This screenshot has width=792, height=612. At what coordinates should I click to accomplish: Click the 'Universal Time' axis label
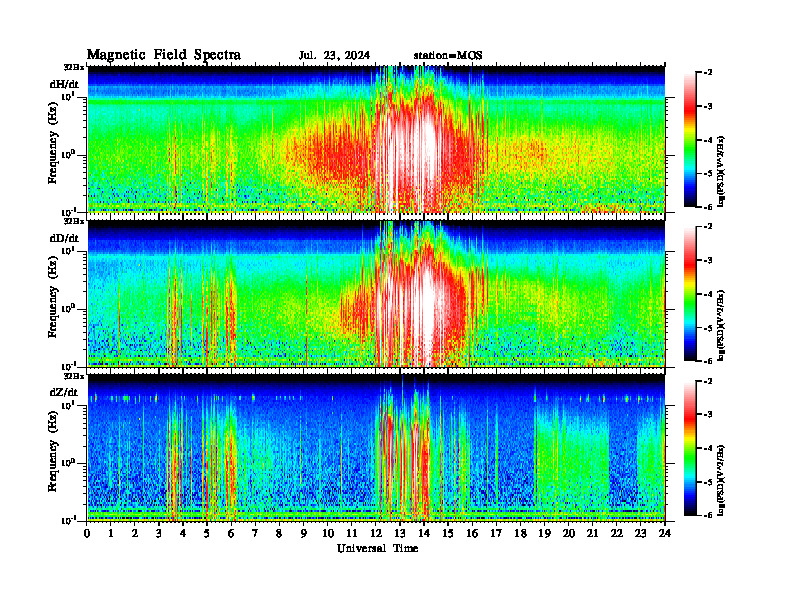click(377, 548)
